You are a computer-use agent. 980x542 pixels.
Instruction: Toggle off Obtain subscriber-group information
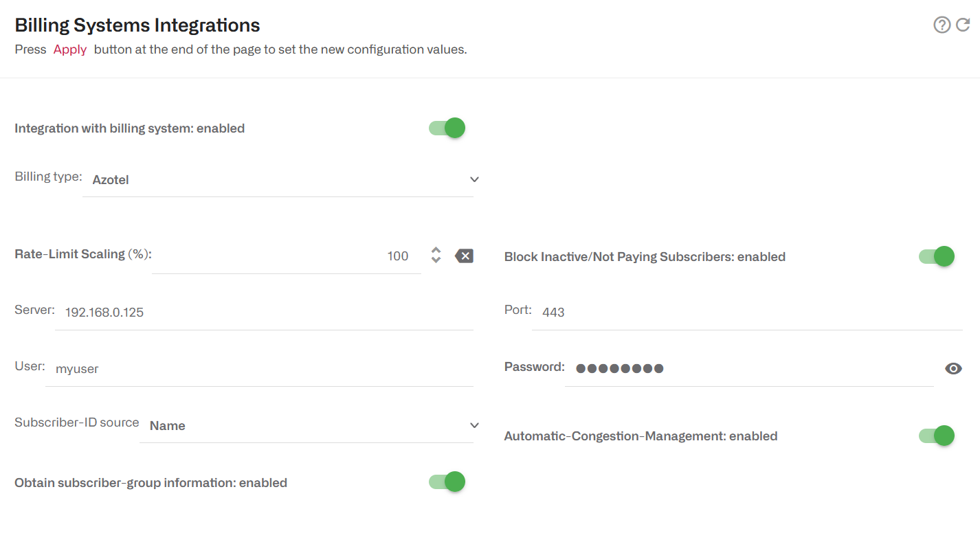click(x=447, y=482)
